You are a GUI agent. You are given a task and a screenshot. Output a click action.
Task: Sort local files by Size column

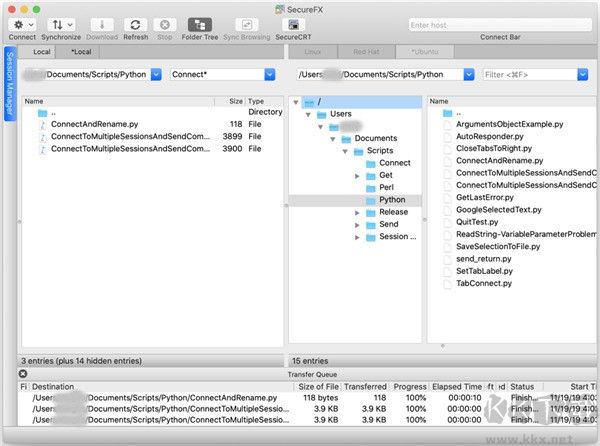pos(235,101)
